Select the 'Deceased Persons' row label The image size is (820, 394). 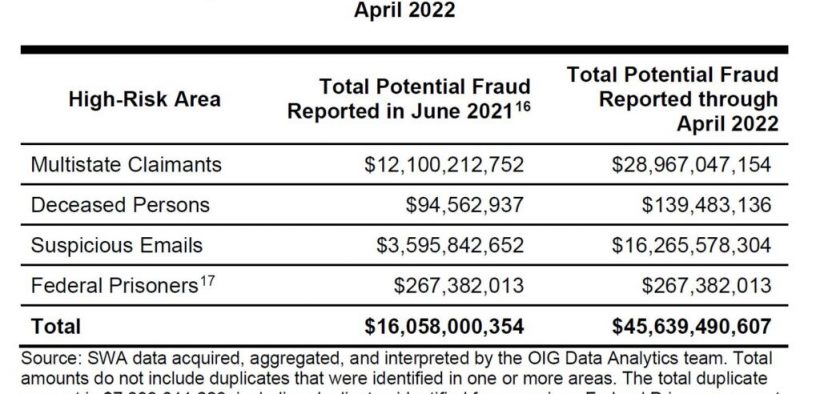pos(120,205)
